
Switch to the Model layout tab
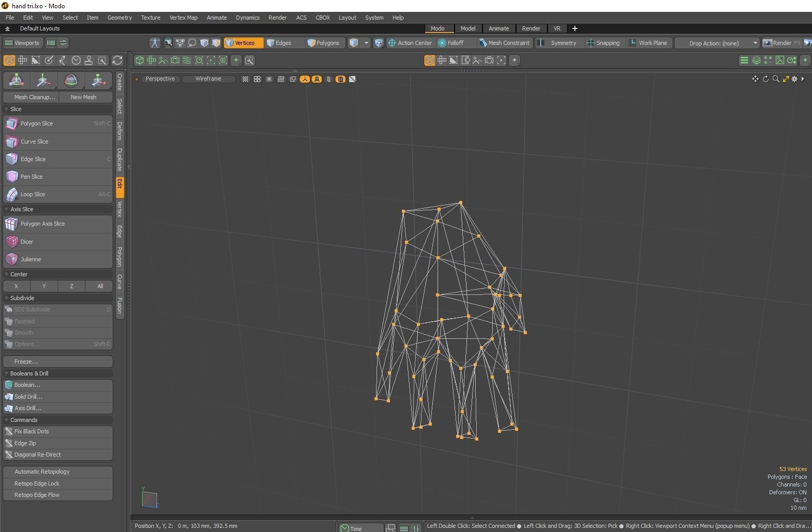[x=468, y=28]
